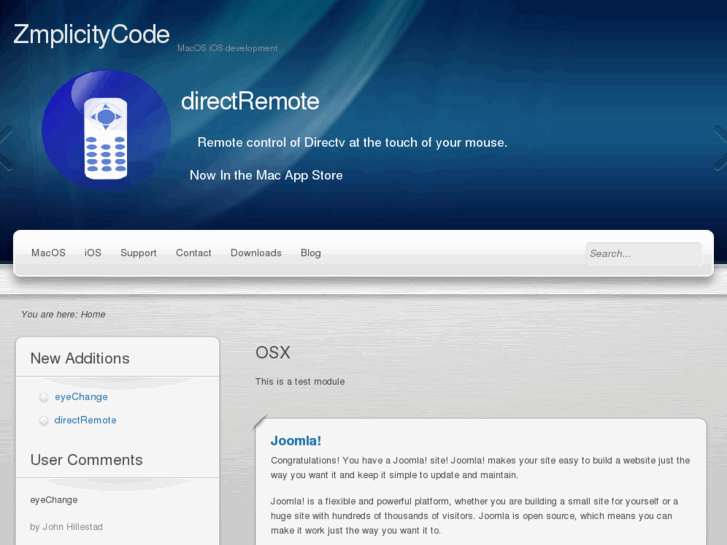The width and height of the screenshot is (727, 545).
Task: Click the Home breadcrumb
Action: click(x=93, y=314)
